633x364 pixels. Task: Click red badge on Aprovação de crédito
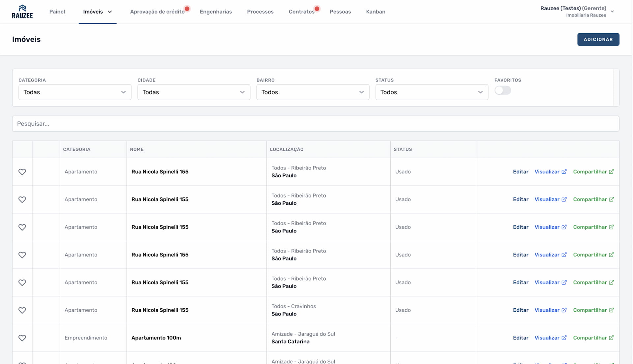[187, 9]
